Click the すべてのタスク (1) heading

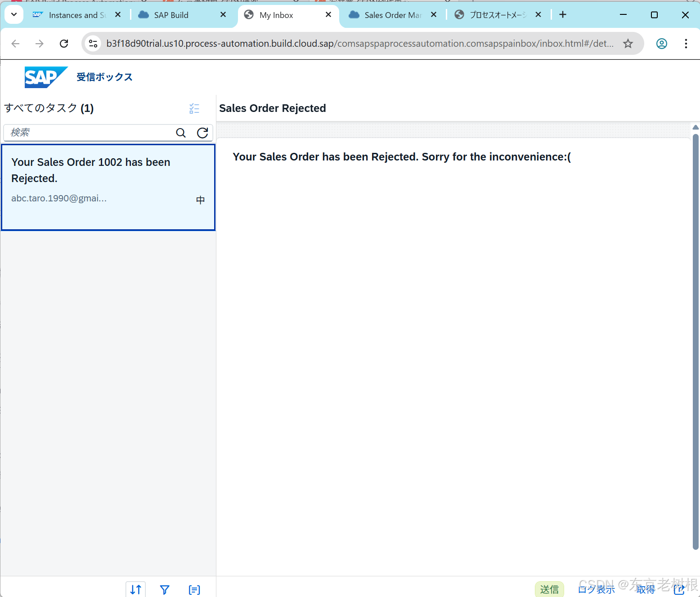tap(49, 108)
